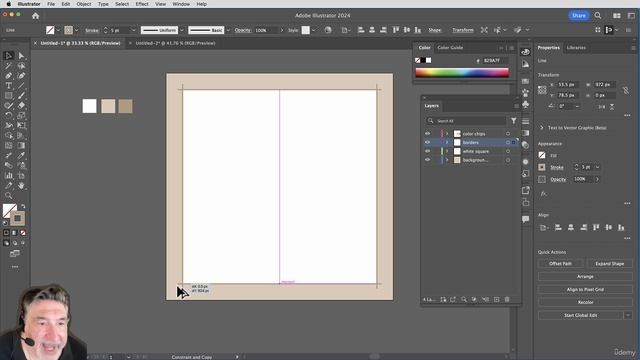Click Align to Pixel Grid button
This screenshot has width=640, height=360.
point(585,289)
